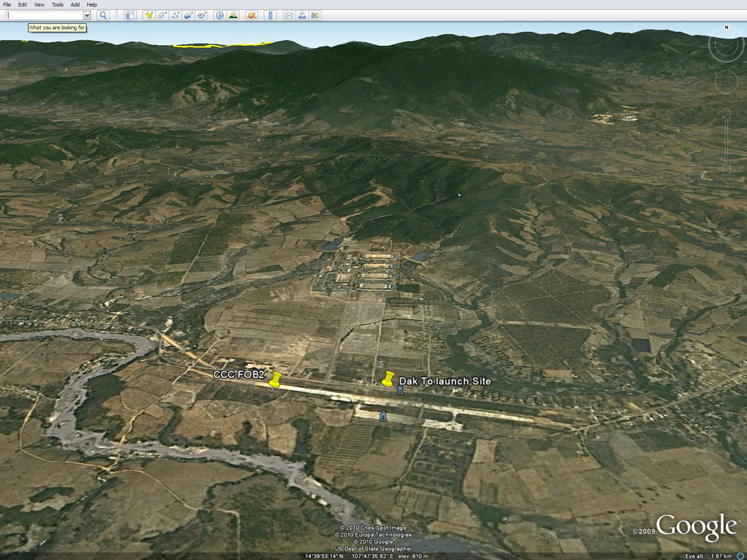Click into the search text box

pos(44,15)
